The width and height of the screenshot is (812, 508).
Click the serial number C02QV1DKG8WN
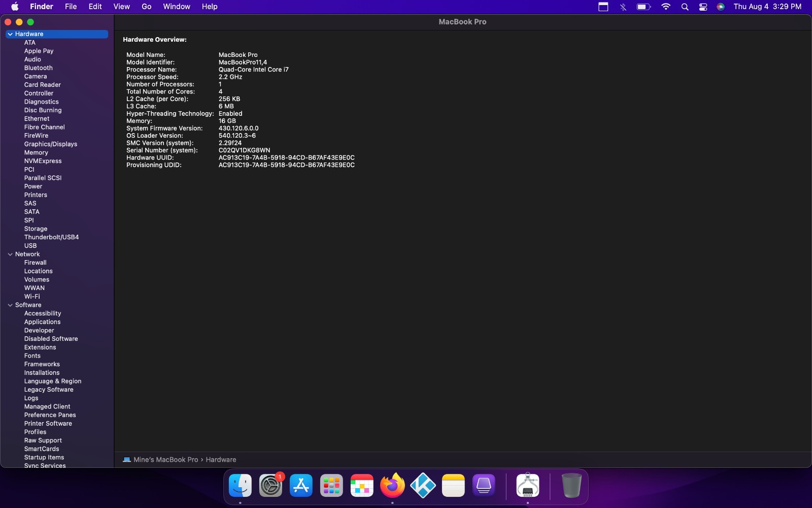pos(244,150)
